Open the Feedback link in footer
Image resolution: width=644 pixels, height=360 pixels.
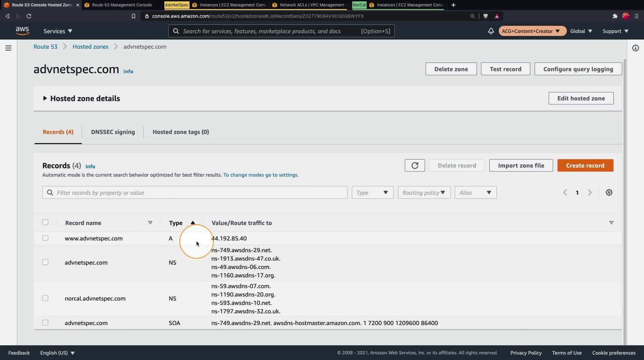pos(19,353)
